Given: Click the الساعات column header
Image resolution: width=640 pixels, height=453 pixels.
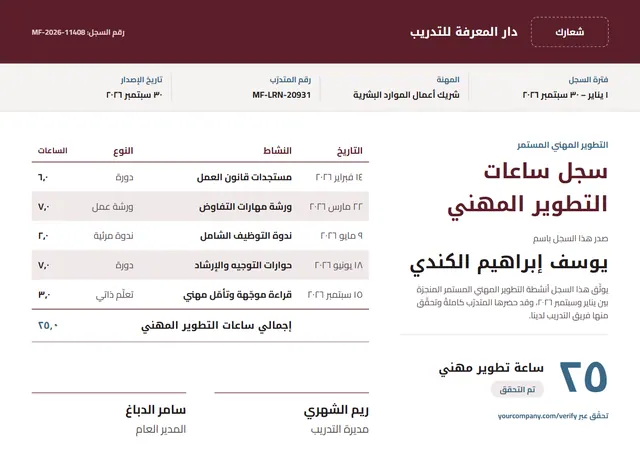Looking at the screenshot, I should click(x=52, y=151).
